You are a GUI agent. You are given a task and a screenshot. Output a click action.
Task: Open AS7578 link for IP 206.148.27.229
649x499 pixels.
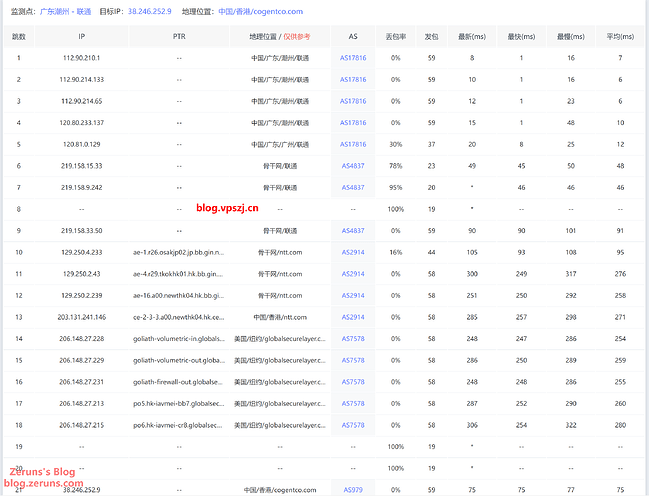coord(353,360)
